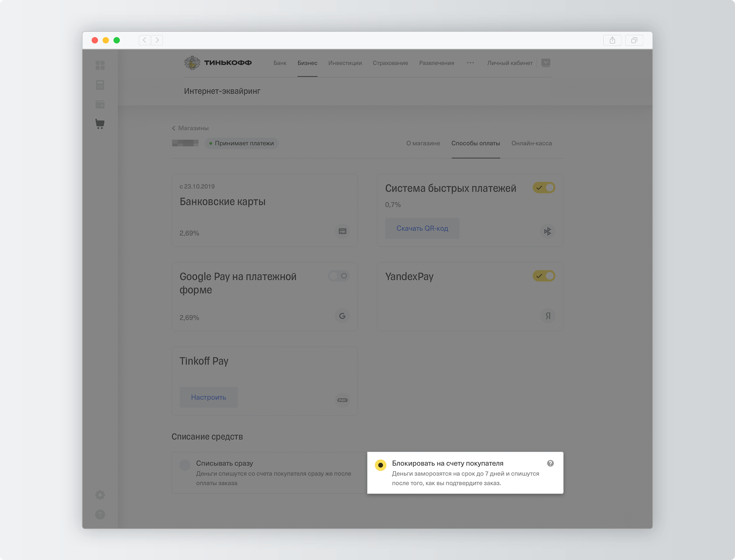Open the Банк menu item
Screen dimensions: 735x560
(x=280, y=63)
